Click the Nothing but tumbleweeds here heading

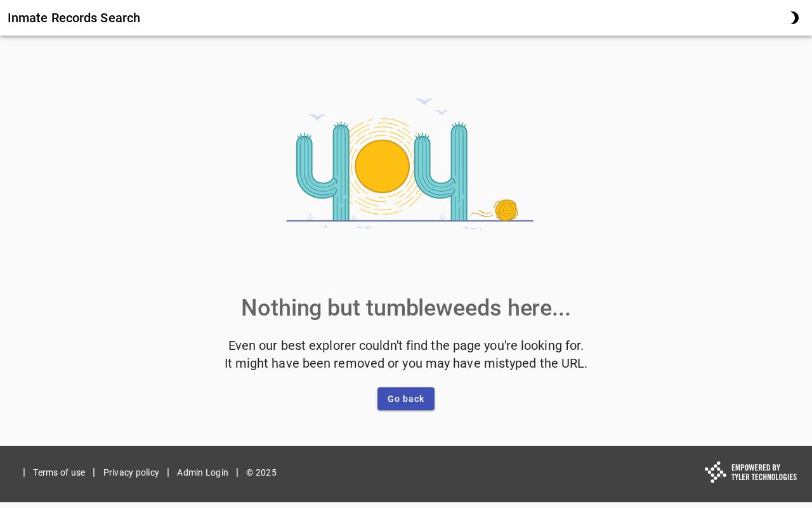click(406, 308)
